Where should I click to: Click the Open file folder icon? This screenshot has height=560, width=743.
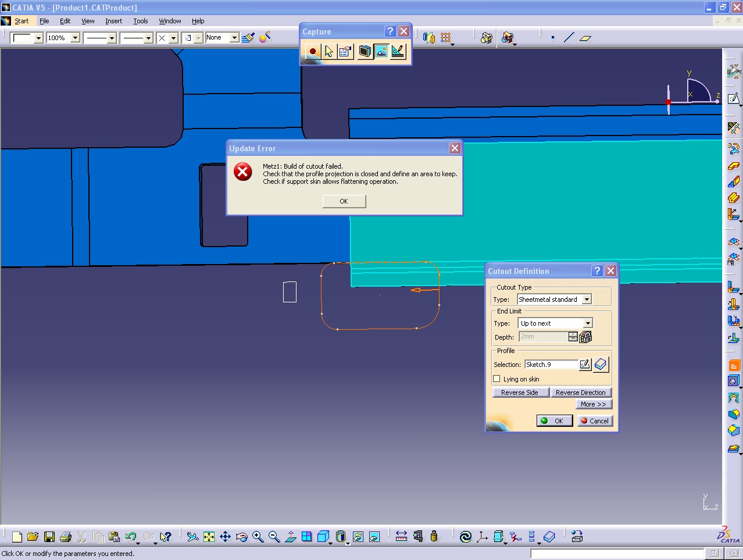(33, 537)
